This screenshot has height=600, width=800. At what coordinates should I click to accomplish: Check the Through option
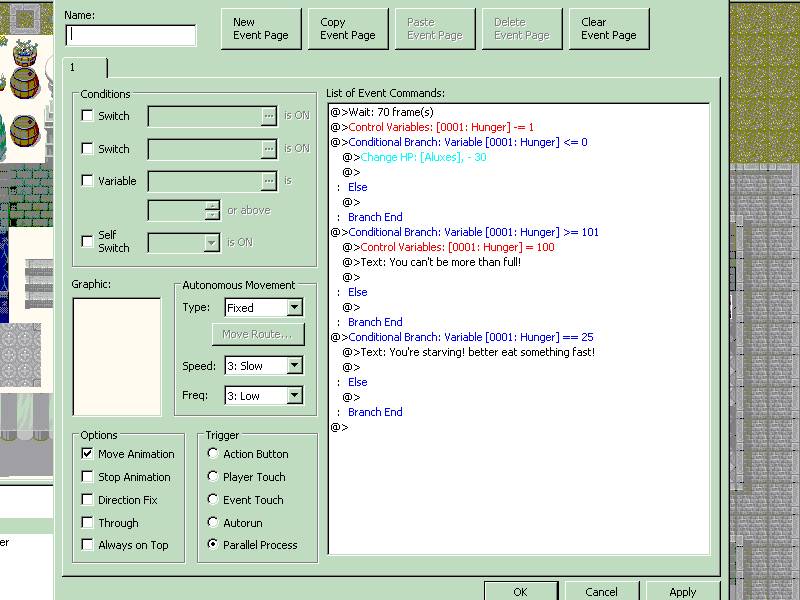[88, 523]
